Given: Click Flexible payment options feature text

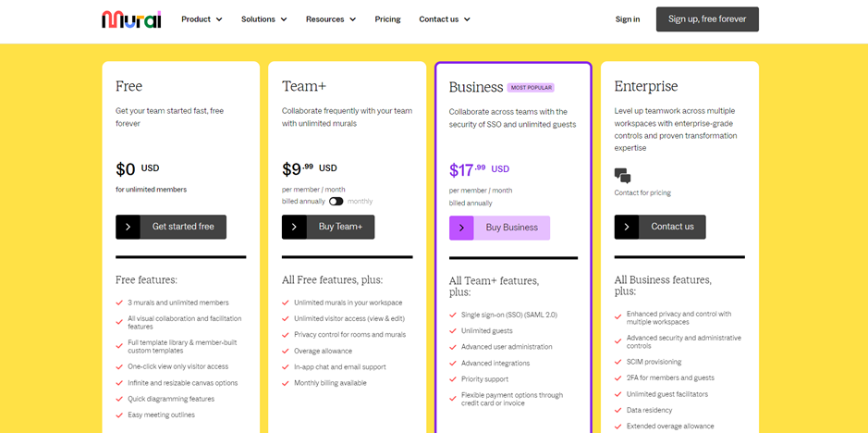Looking at the screenshot, I should click(x=512, y=399).
